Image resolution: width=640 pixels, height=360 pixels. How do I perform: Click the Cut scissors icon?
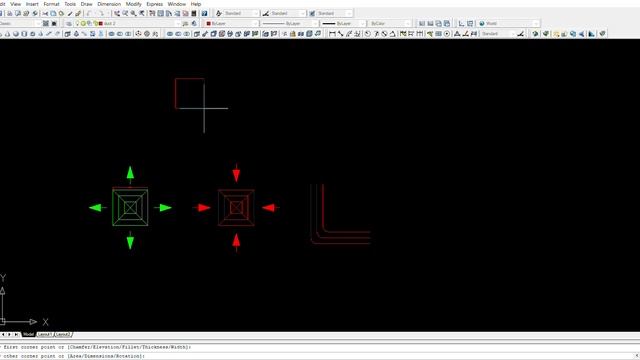coord(45,13)
